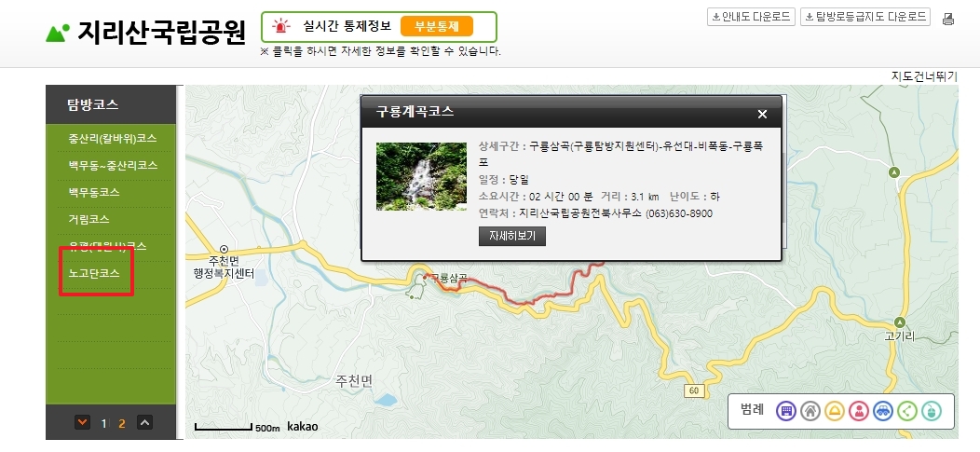Click the orange down arrow under course list

point(82,422)
